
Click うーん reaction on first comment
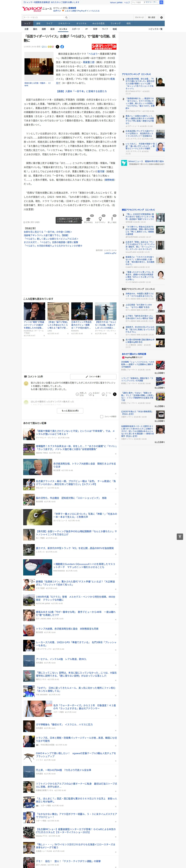pyautogui.click(x=107, y=394)
